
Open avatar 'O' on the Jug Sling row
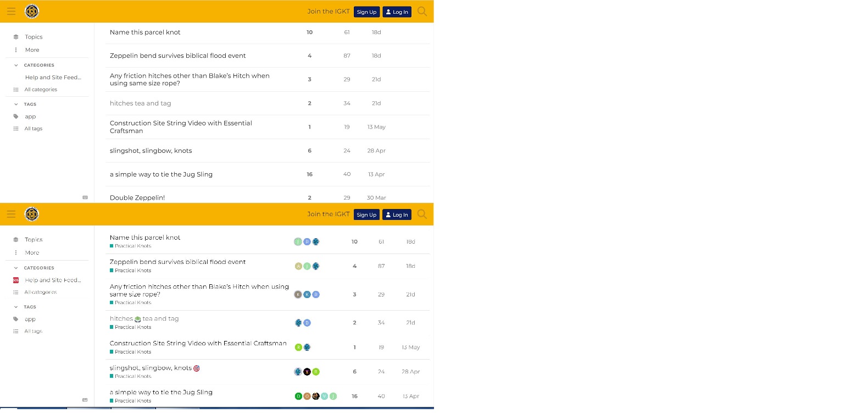pyautogui.click(x=307, y=396)
